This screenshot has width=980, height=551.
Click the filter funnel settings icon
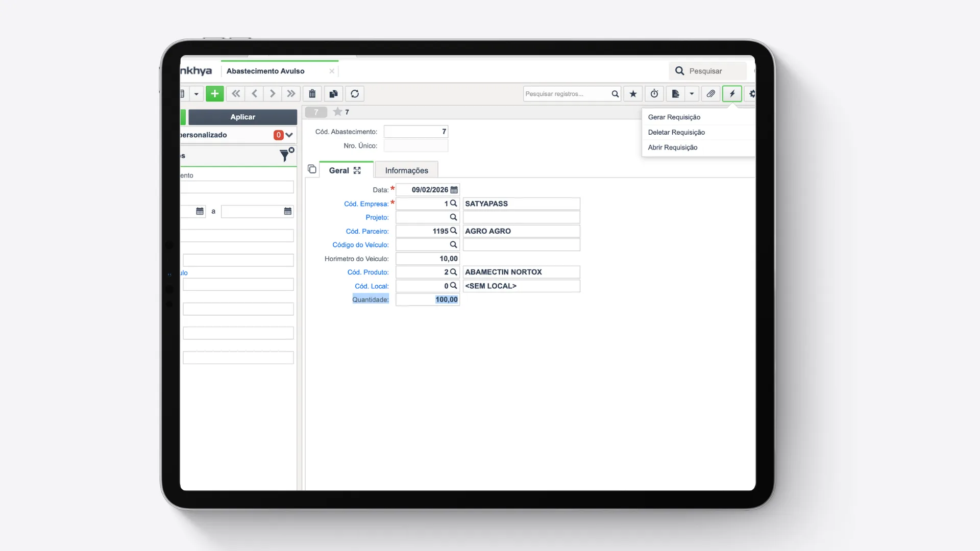click(x=287, y=155)
